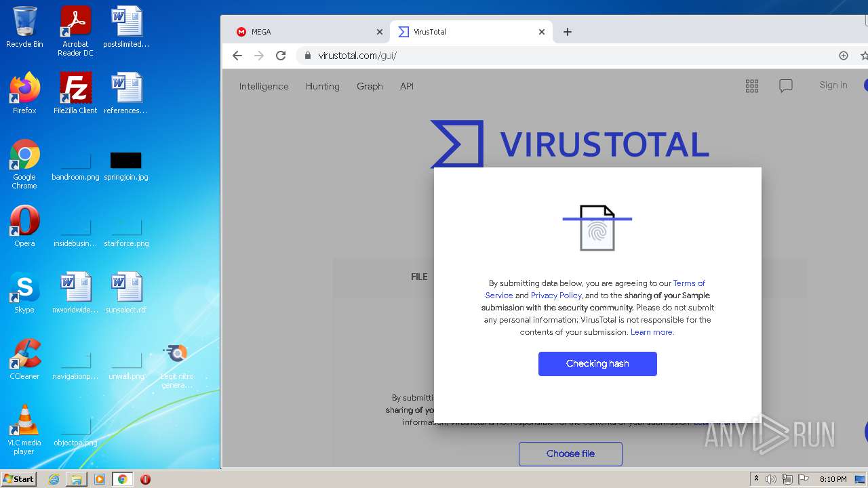Screen dimensions: 868x488
Task: Close the MEGA tab
Action: 380,32
